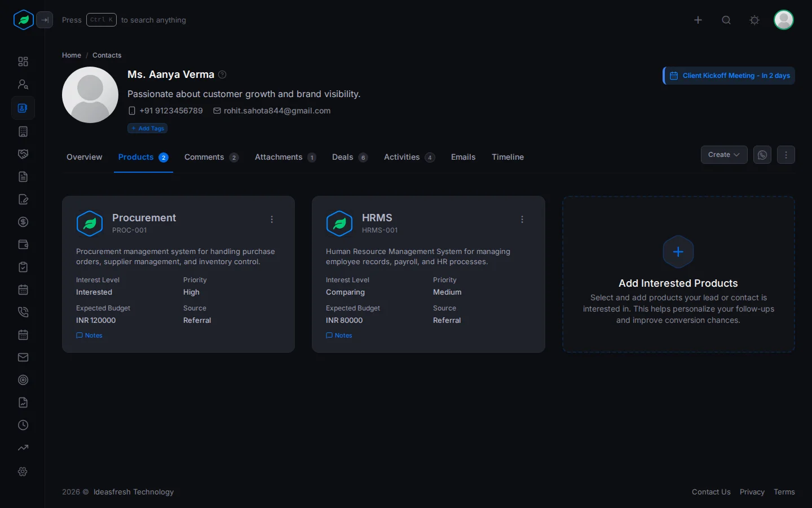Toggle the light/dark theme sun icon

pyautogui.click(x=754, y=20)
